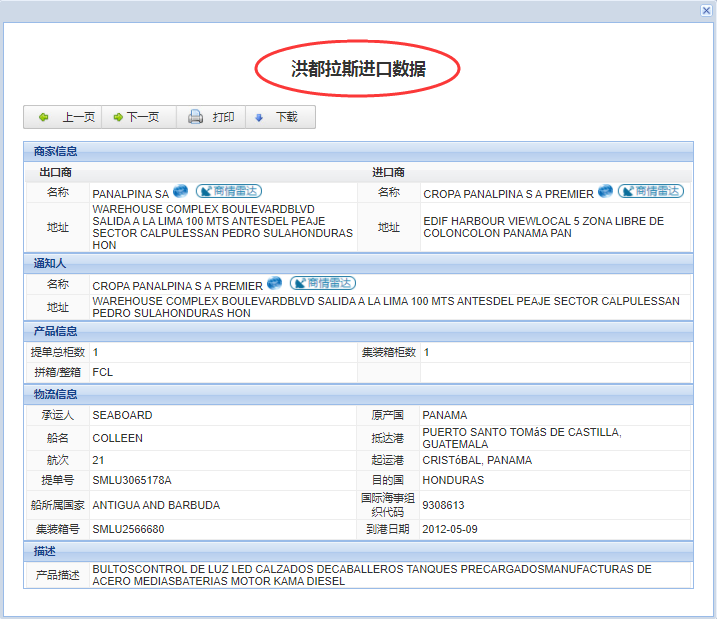Screen dimensions: 717x619
Task: Click the printer icon in the toolbar
Action: 196,117
